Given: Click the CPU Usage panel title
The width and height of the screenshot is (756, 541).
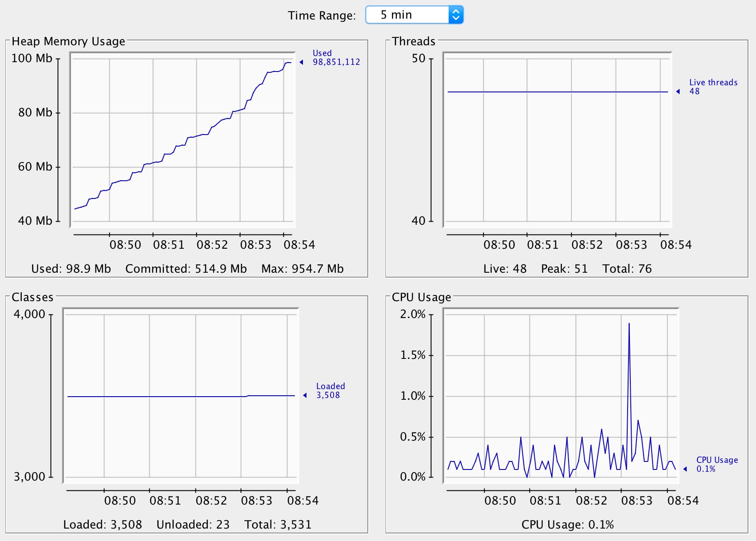Looking at the screenshot, I should tap(422, 298).
